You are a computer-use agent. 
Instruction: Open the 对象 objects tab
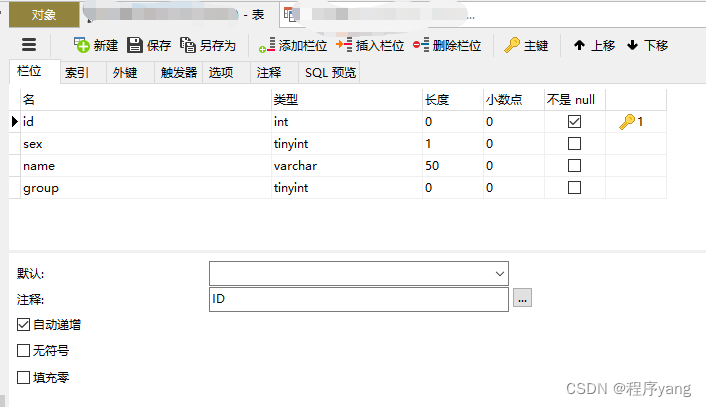tap(44, 15)
